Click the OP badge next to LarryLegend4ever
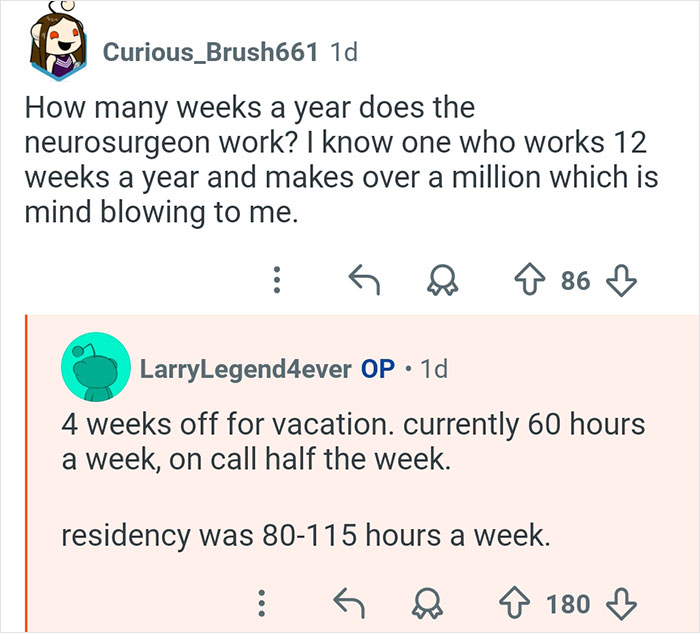Screen dimensions: 700x633 (377, 368)
